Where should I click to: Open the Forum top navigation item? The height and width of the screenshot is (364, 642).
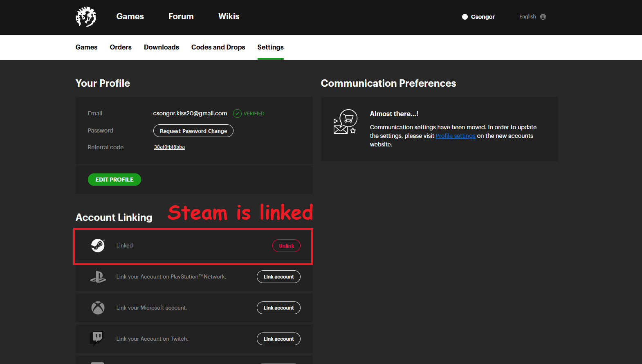[181, 16]
